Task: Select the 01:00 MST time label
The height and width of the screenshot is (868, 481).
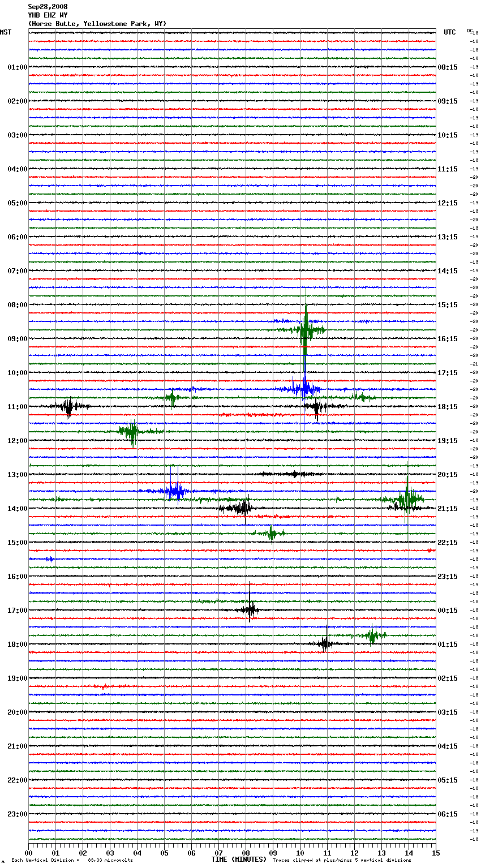Action: coord(17,67)
